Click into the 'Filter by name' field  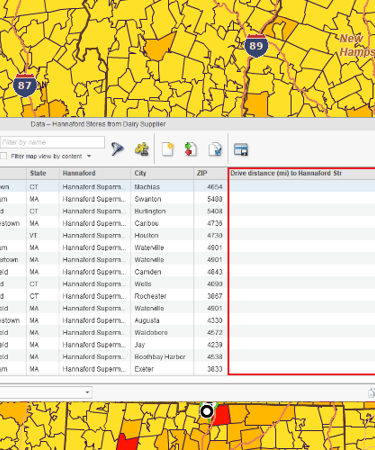pos(52,142)
